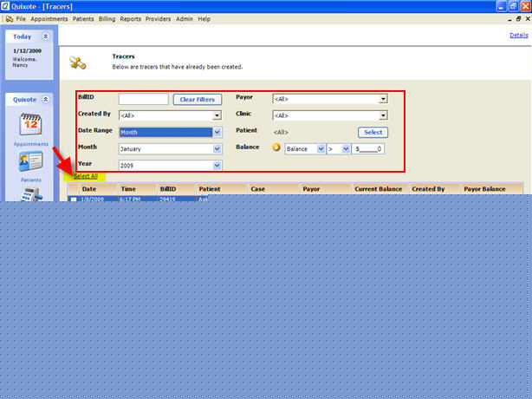Image resolution: width=532 pixels, height=399 pixels.
Task: Open the Payor dropdown
Action: tap(330, 99)
